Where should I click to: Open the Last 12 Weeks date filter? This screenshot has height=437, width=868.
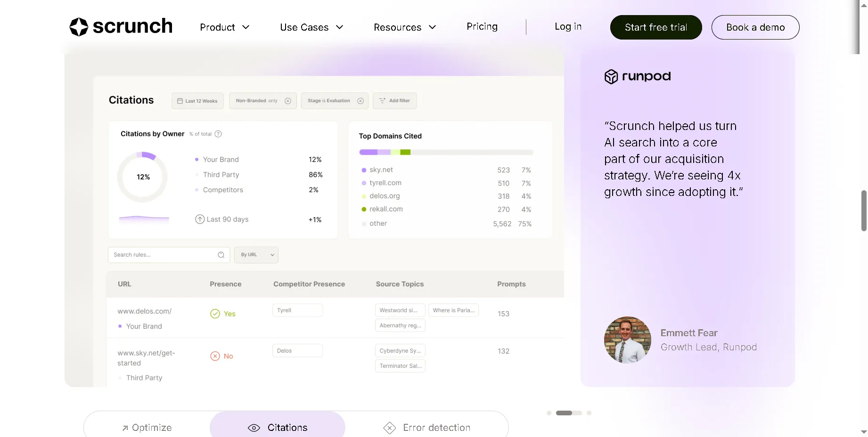point(197,101)
